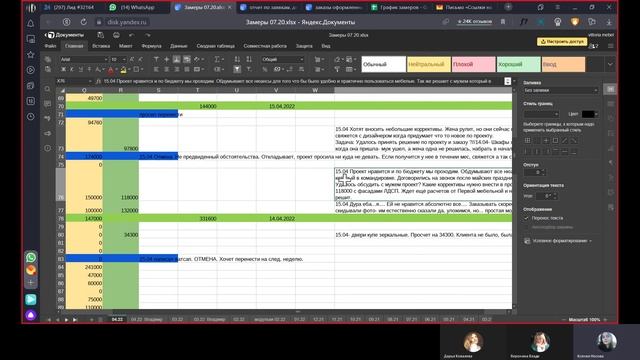640x360 pixels.
Task: Align text to the top
Action: tap(156, 60)
